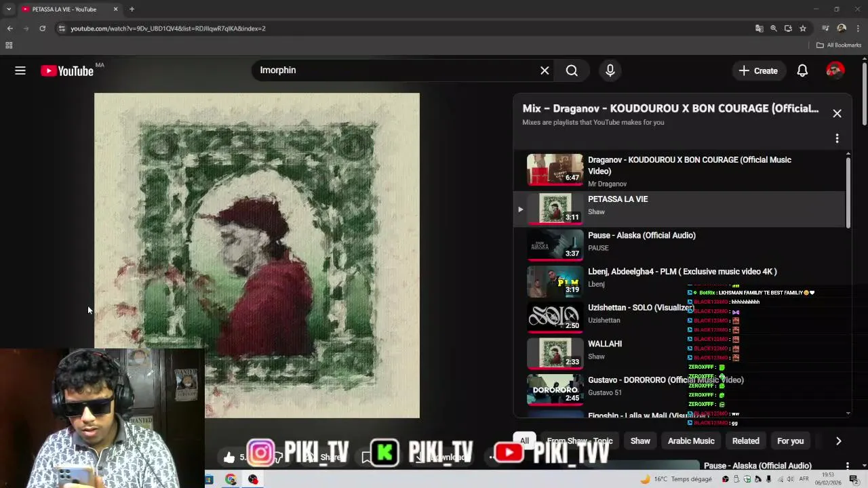Screen dimensions: 868x488
Task: Open Chrome media controls icon
Action: 825,28
